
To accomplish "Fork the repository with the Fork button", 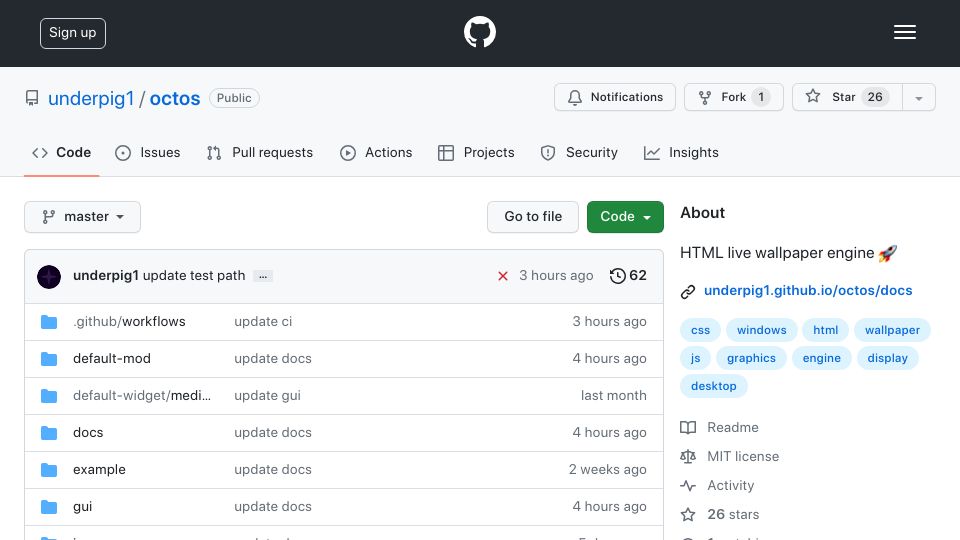I will (733, 97).
